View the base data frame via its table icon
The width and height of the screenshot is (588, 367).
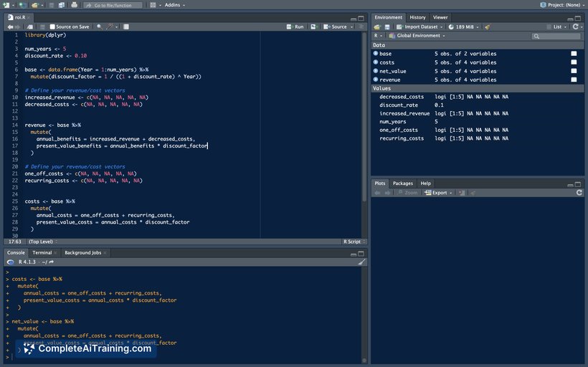574,54
